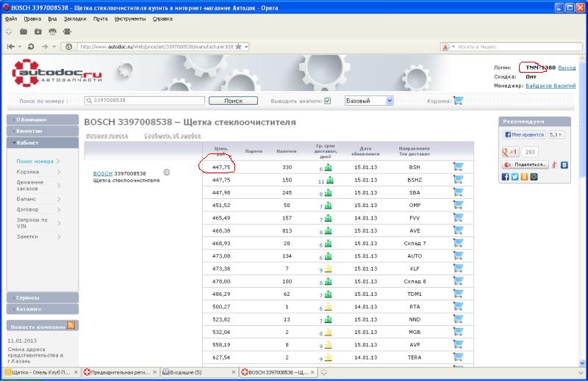Click Мне нравится Facebook like button
Image resolution: width=588 pixels, height=381 pixels.
point(524,134)
